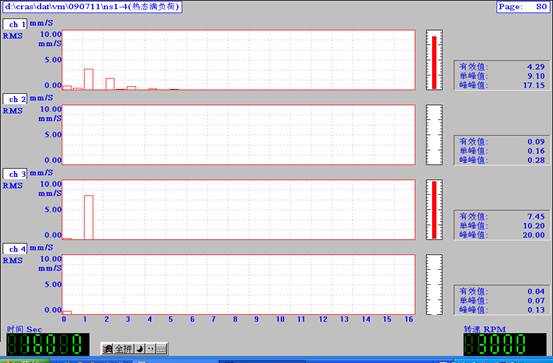The image size is (553, 363).
Task: Click the ch 1 RMS values readout panel
Action: pos(502,76)
